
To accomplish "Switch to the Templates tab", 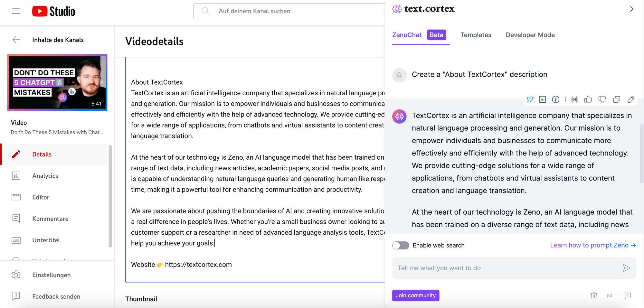I will point(476,35).
